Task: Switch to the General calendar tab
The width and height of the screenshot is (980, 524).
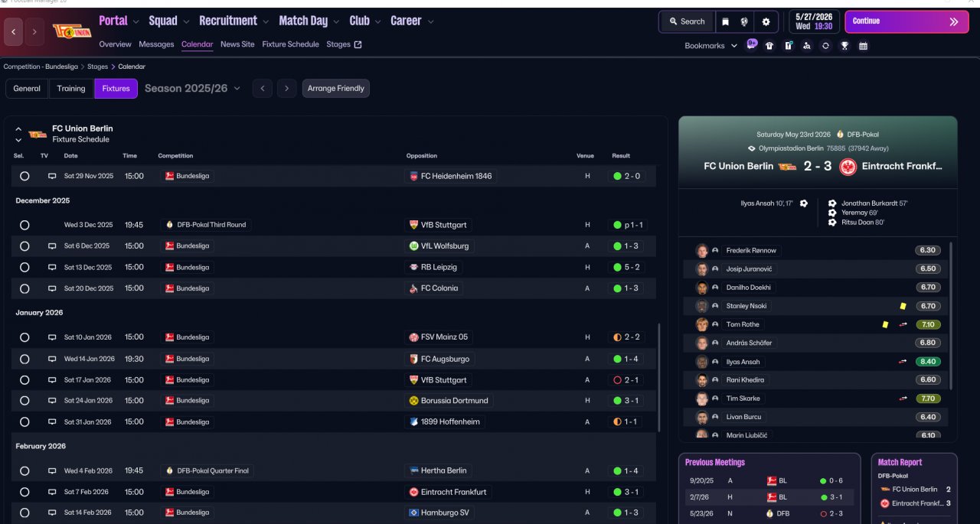Action: pos(27,89)
